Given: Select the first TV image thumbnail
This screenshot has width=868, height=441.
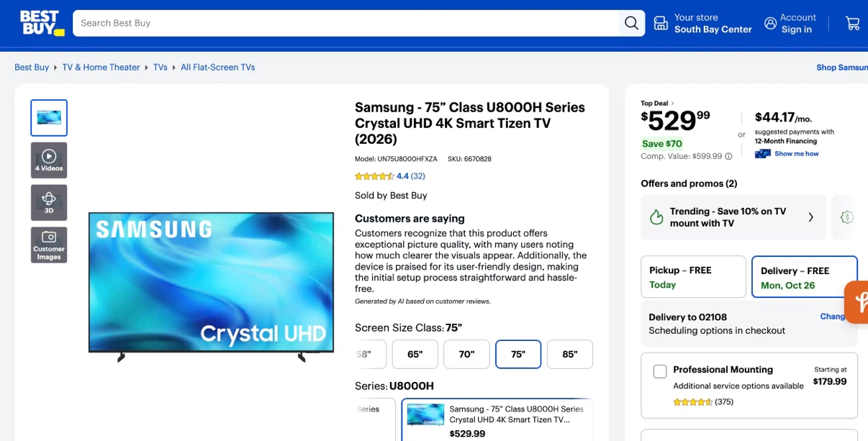Looking at the screenshot, I should pyautogui.click(x=49, y=118).
